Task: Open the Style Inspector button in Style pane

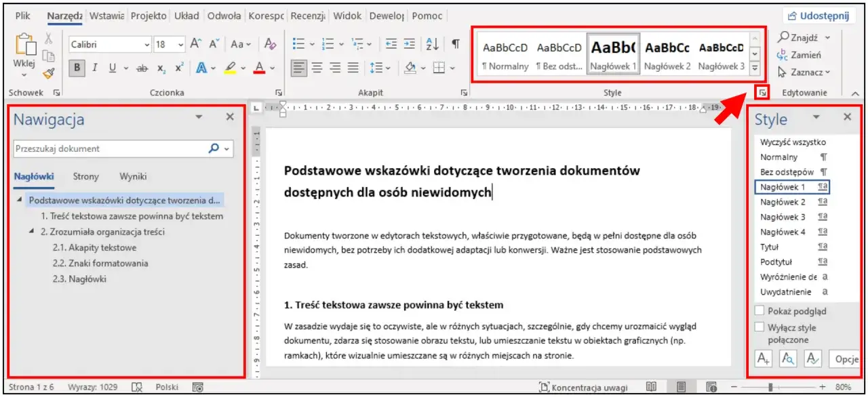Action: point(787,358)
